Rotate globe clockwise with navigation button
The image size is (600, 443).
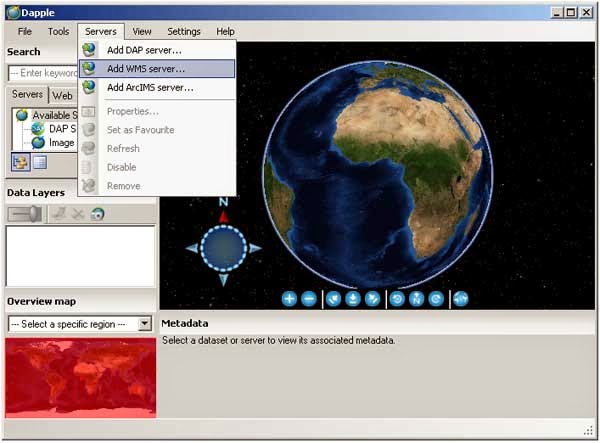pos(436,299)
